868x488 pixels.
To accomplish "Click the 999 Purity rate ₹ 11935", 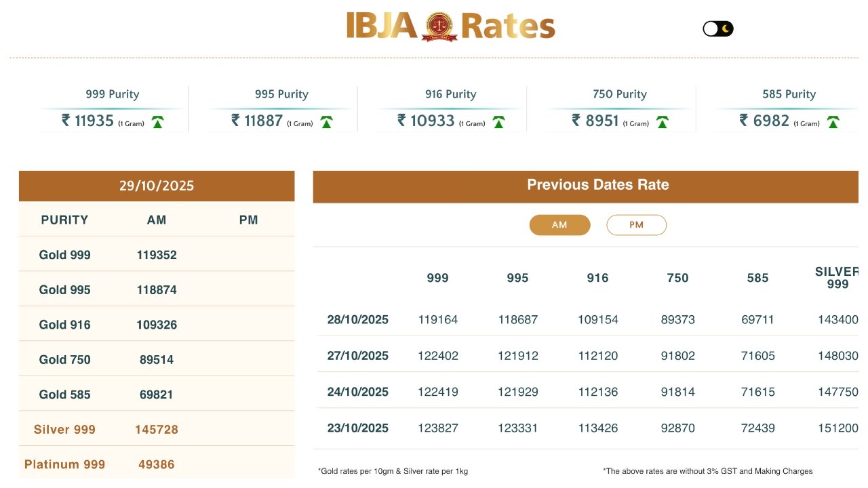I will point(88,121).
